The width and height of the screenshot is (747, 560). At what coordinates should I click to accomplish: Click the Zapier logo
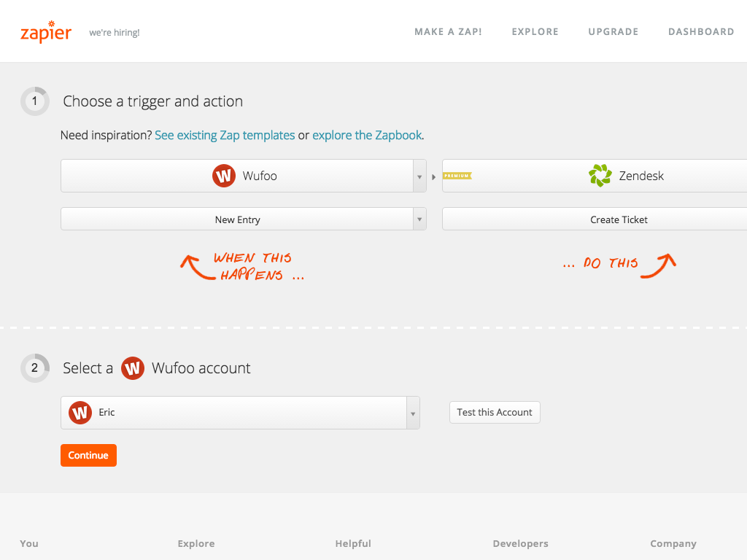46,32
